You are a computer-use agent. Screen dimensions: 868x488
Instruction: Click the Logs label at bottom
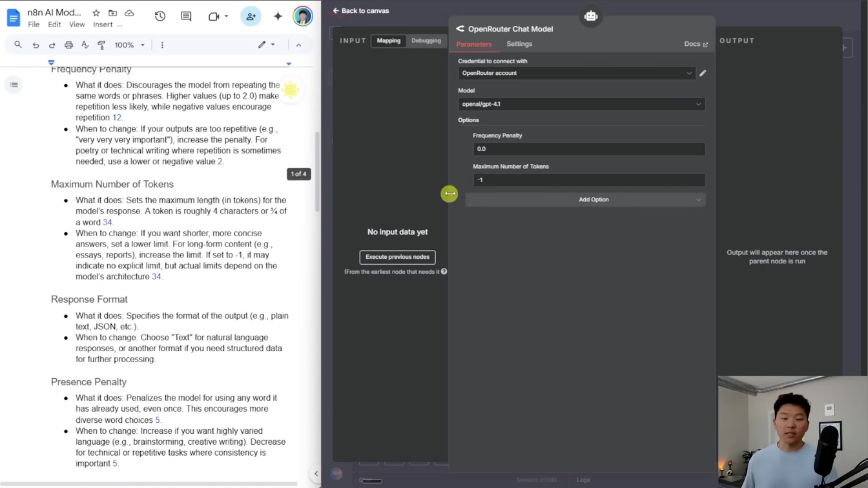click(x=583, y=480)
